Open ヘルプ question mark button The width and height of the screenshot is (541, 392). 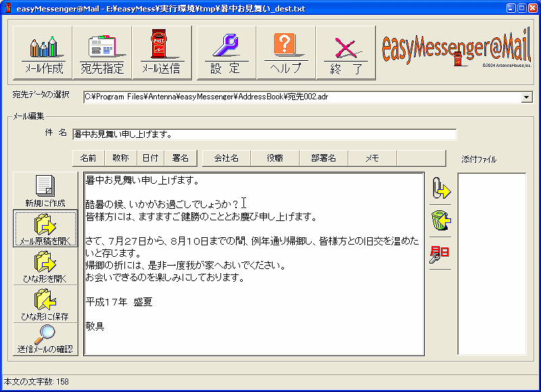click(x=286, y=53)
